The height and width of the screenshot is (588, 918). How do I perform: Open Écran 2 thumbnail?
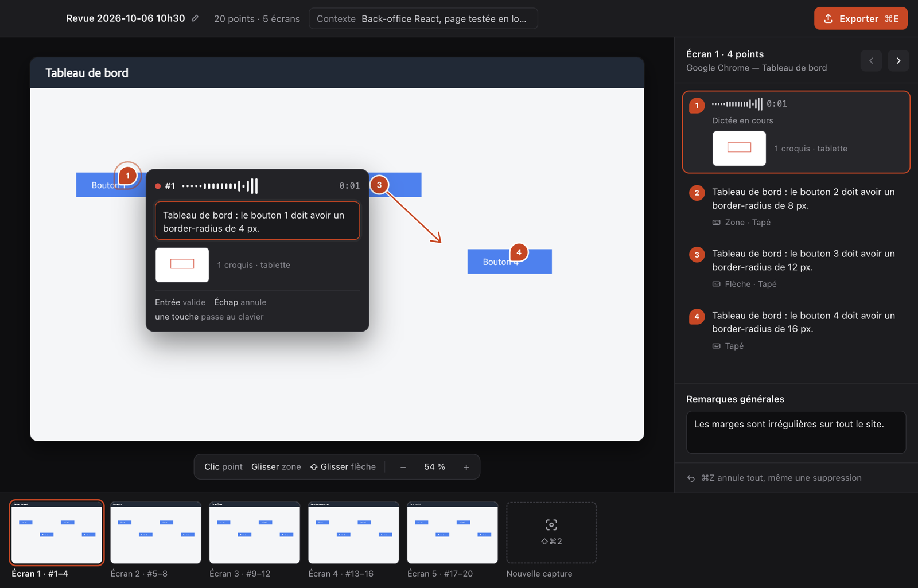tap(155, 532)
